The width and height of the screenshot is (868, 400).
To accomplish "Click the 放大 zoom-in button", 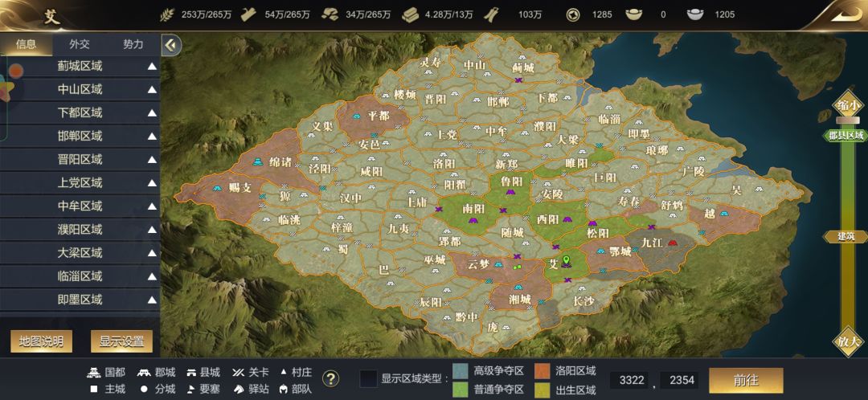I will (x=848, y=341).
